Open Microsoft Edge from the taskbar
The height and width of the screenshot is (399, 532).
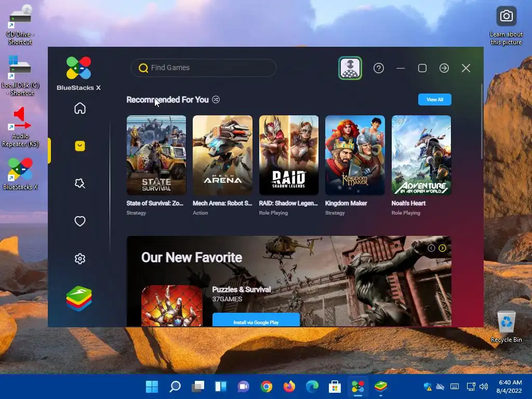(x=312, y=386)
